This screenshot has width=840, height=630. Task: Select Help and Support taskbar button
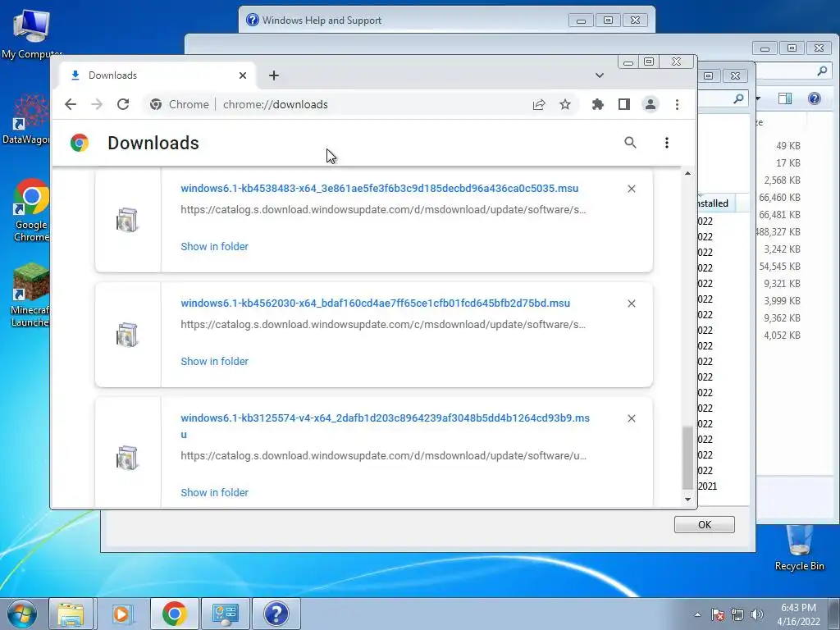(276, 614)
